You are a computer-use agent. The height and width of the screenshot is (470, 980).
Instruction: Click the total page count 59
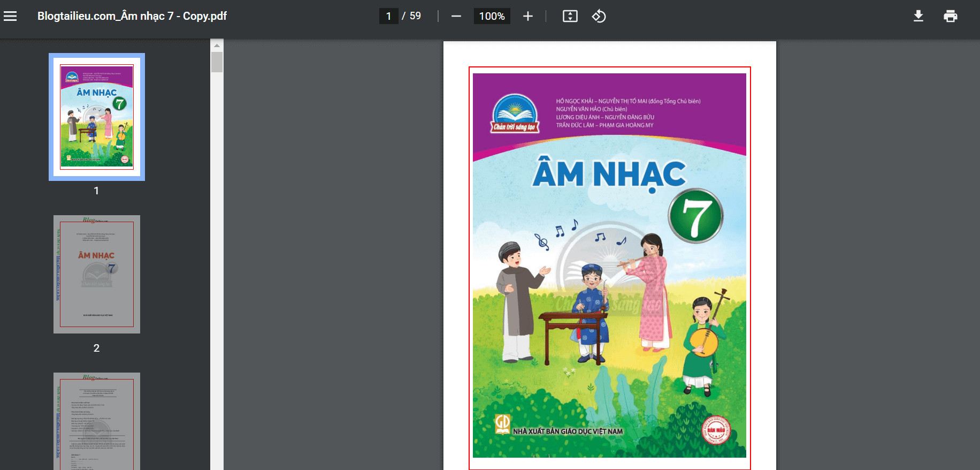pyautogui.click(x=415, y=16)
